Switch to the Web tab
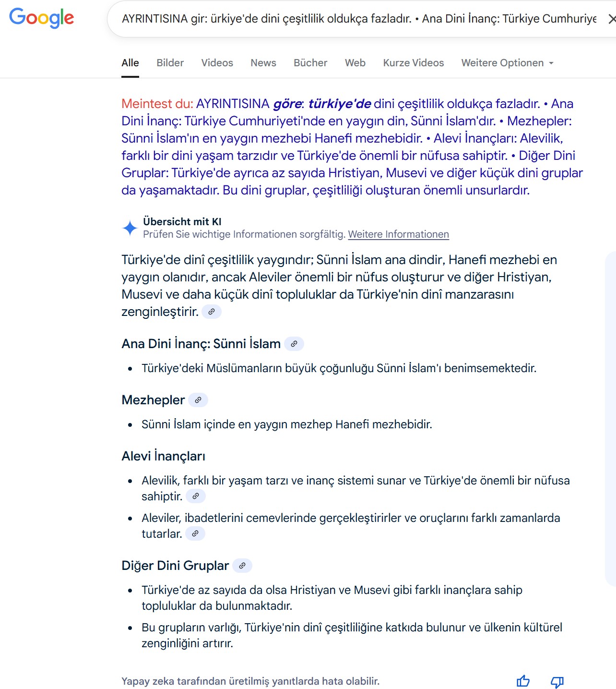 pyautogui.click(x=355, y=63)
